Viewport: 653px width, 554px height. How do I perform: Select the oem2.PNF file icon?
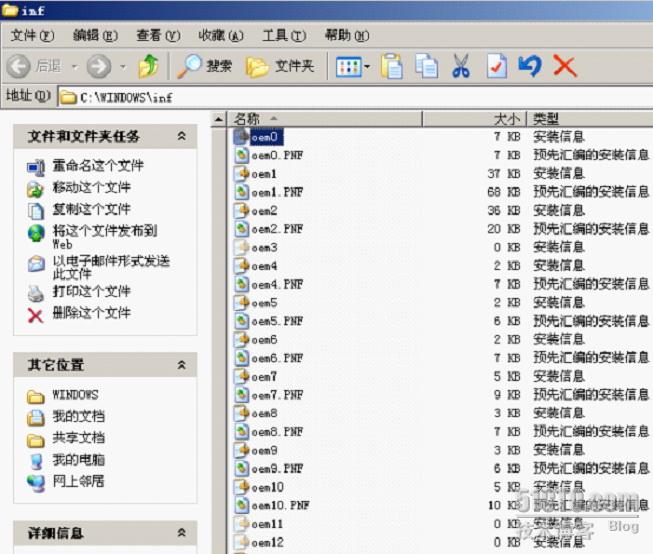coord(242,229)
